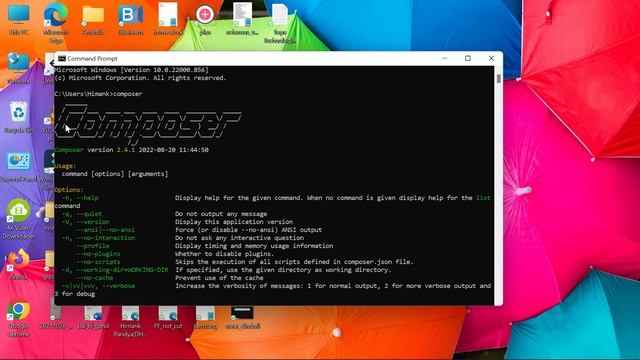Viewport: 640px width, 360px height.
Task: Click the Composer version 2.4.1 line
Action: 131,150
